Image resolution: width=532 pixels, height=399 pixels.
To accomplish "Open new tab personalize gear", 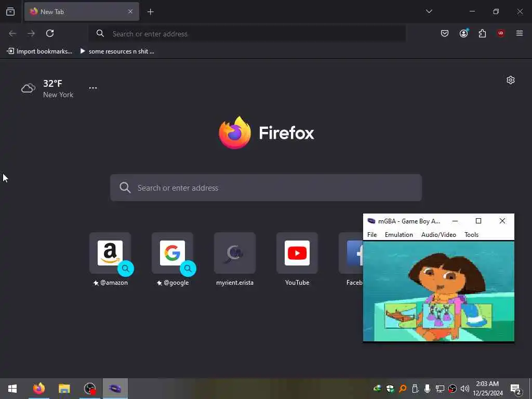I will [x=511, y=80].
